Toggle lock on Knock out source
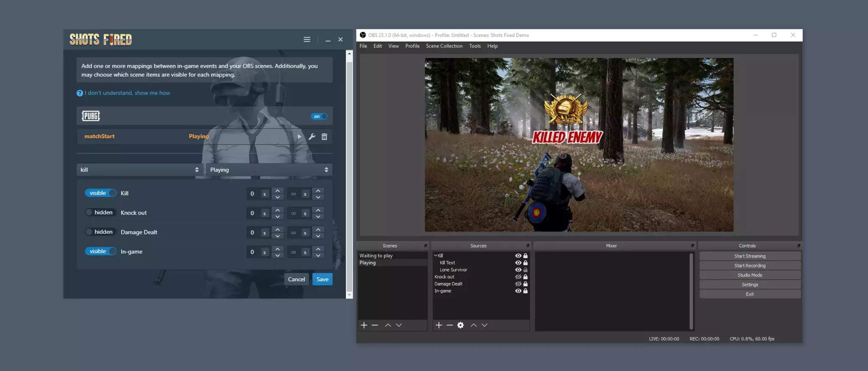The height and width of the screenshot is (371, 868). click(x=526, y=277)
